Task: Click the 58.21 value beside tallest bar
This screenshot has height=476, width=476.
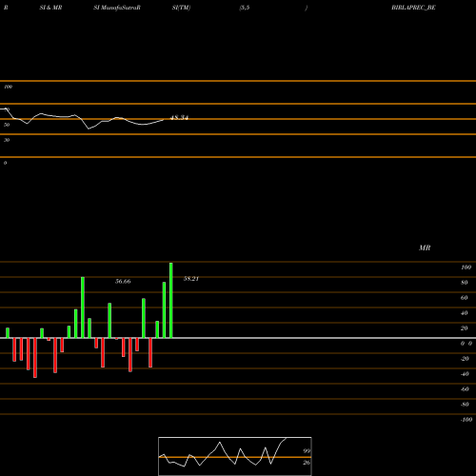Action: pos(191,279)
